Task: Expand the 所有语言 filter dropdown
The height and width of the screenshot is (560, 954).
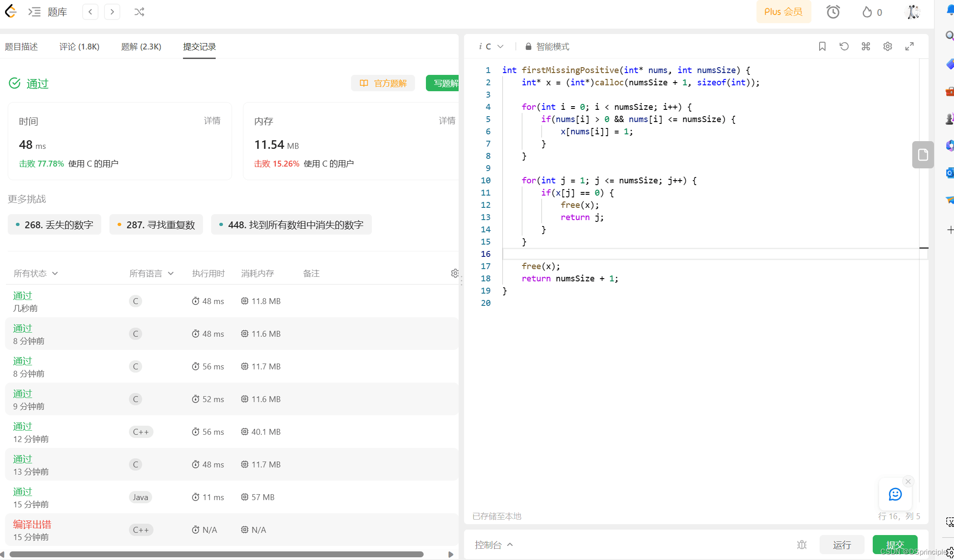Action: (x=151, y=273)
